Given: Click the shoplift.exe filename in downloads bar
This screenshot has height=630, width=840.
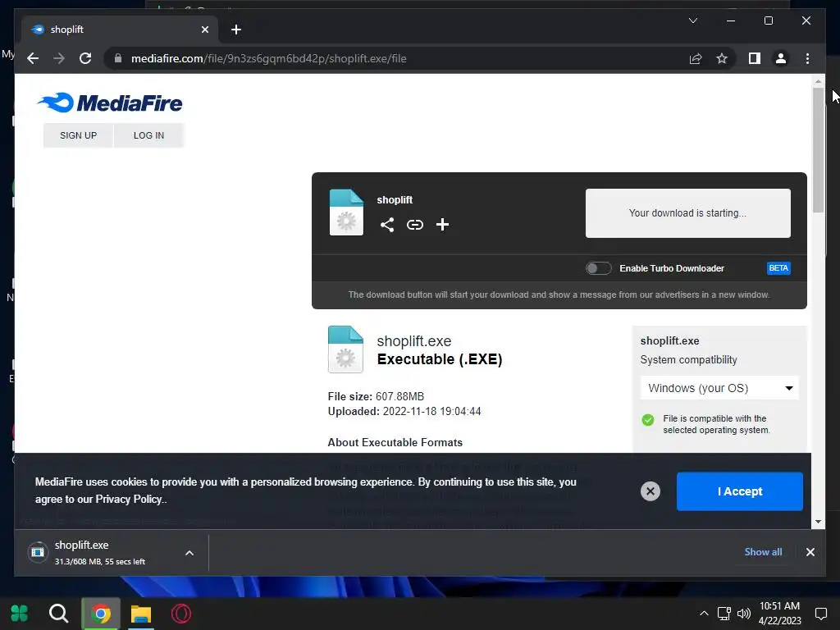Looking at the screenshot, I should click(x=81, y=545).
